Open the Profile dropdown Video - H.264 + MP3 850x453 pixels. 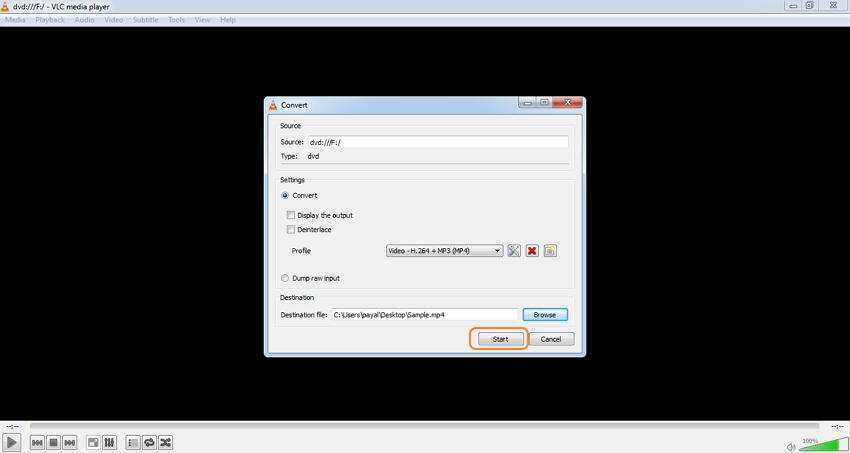point(445,251)
